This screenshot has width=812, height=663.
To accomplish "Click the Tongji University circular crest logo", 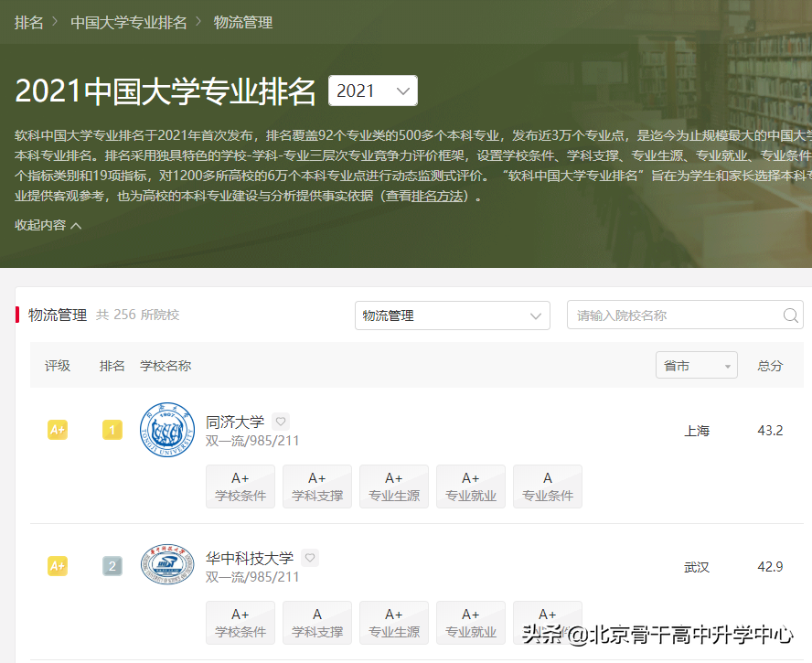I will coord(167,428).
